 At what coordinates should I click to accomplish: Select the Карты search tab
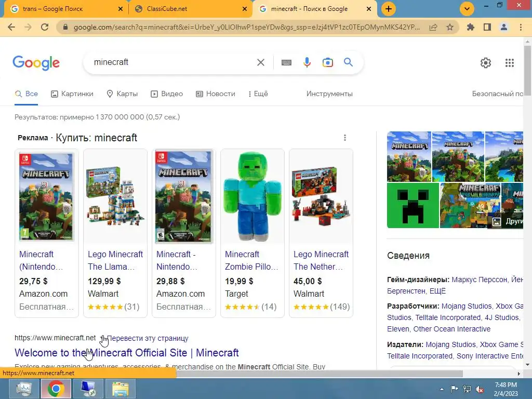(x=122, y=94)
